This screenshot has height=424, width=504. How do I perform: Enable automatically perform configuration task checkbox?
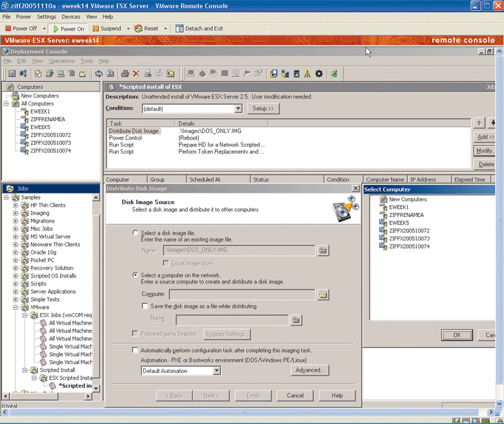(x=135, y=350)
